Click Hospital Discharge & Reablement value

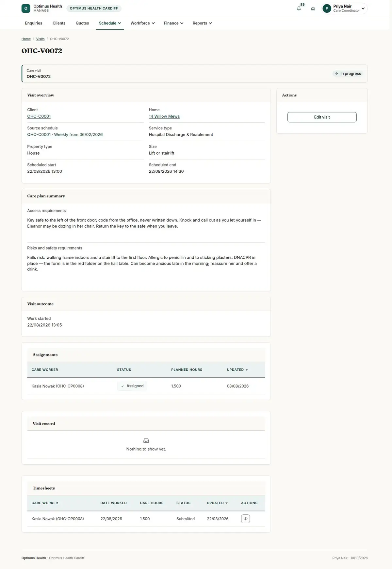point(181,135)
